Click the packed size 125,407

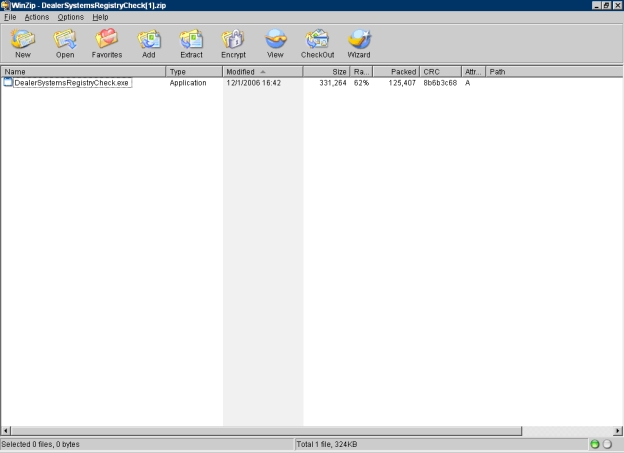pyautogui.click(x=402, y=83)
